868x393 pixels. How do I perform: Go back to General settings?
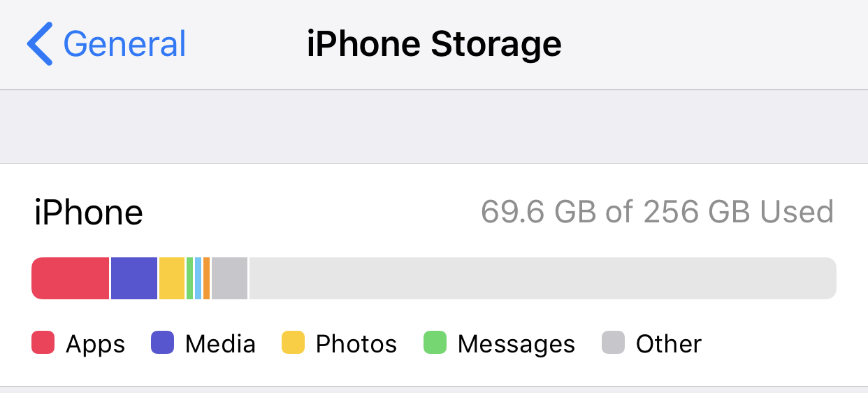[107, 43]
